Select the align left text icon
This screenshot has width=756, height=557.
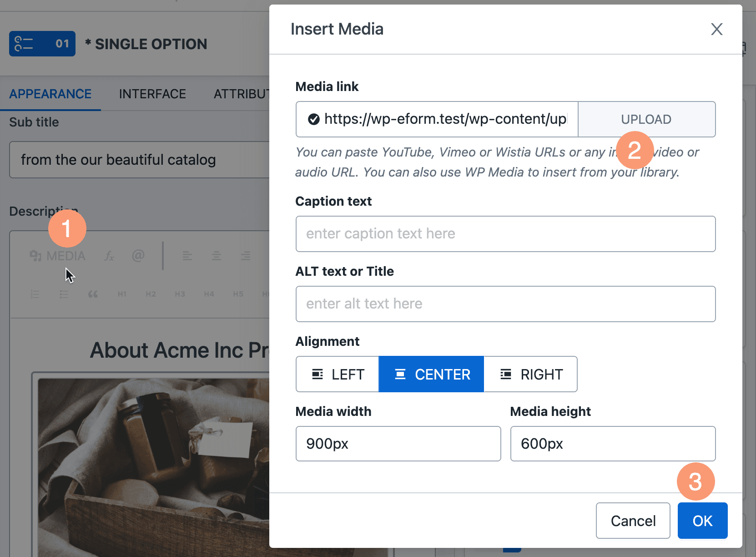[187, 256]
